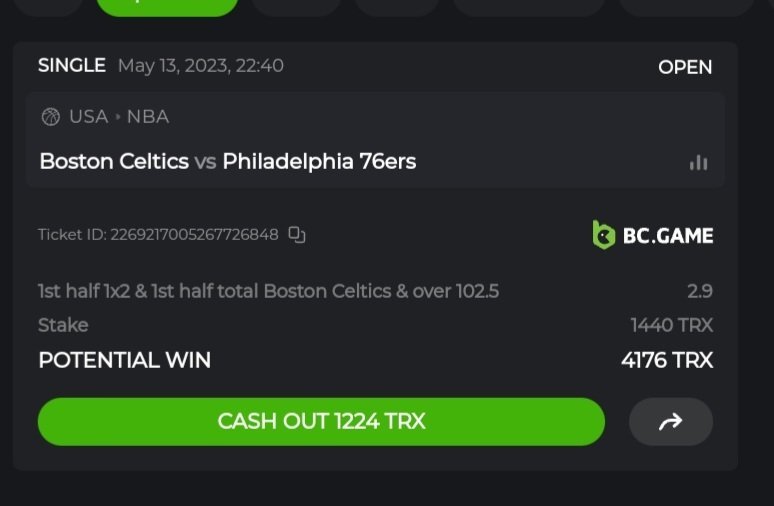This screenshot has width=774, height=506.
Task: Click the Philadelphia 76ers team name
Action: click(x=319, y=161)
